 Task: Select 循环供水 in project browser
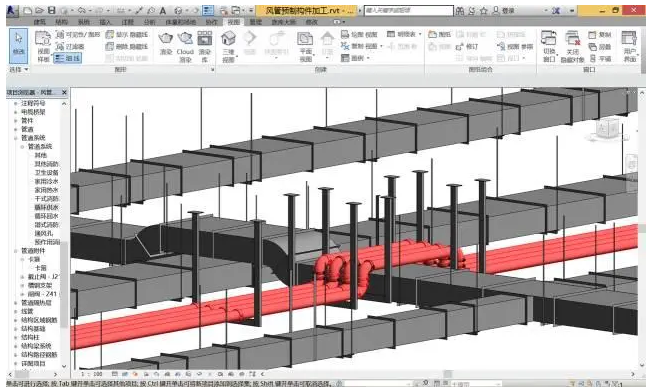coord(47,207)
